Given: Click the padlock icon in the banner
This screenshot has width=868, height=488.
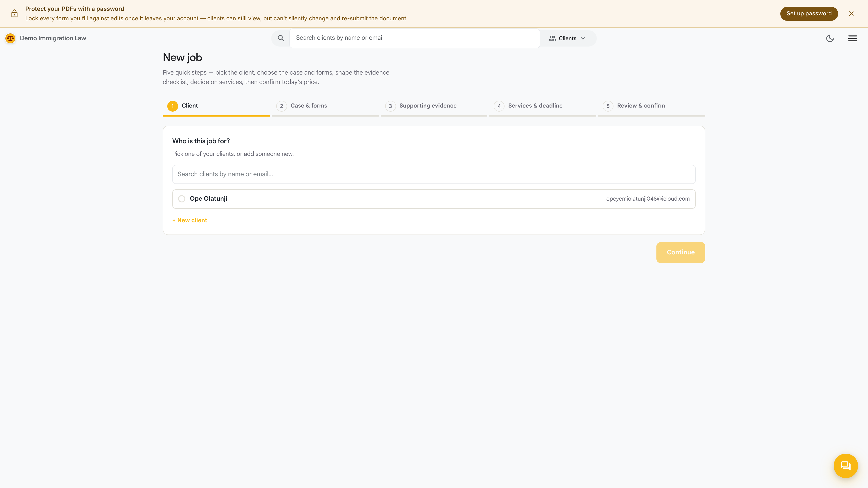Looking at the screenshot, I should click(14, 14).
